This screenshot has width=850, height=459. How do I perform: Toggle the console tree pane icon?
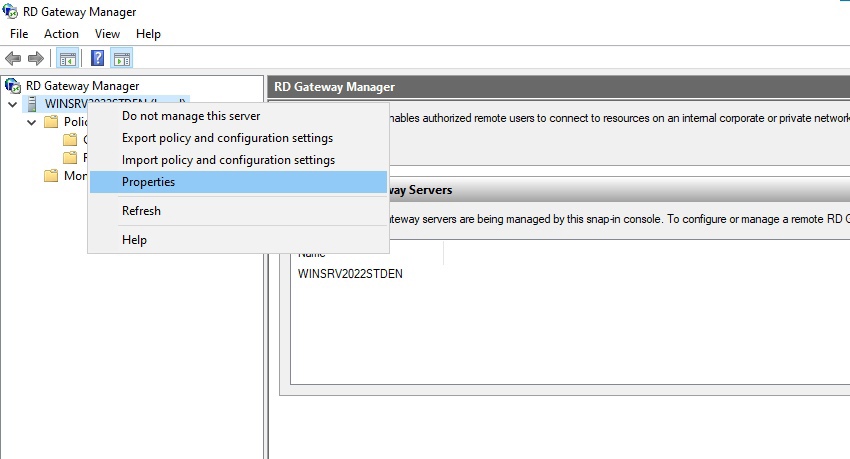click(x=68, y=59)
